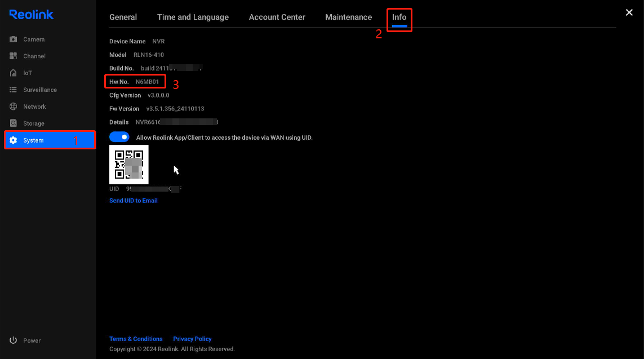This screenshot has width=644, height=359.
Task: Go to the Account Center tab
Action: point(277,17)
